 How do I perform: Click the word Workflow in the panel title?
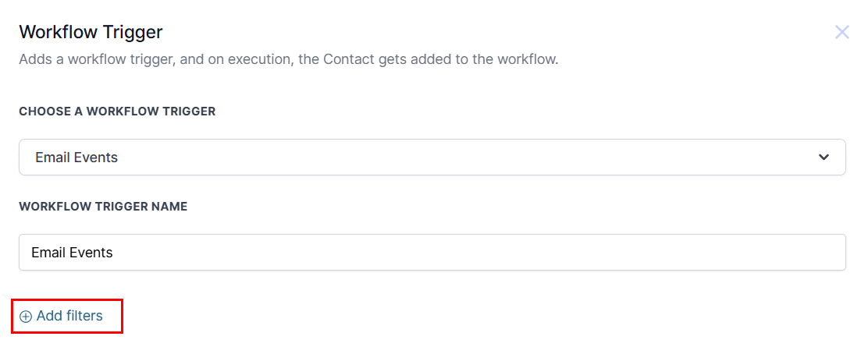click(52, 32)
